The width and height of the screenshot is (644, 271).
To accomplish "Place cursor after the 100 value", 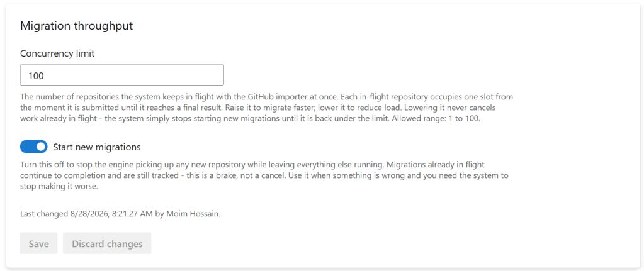I will click(45, 75).
